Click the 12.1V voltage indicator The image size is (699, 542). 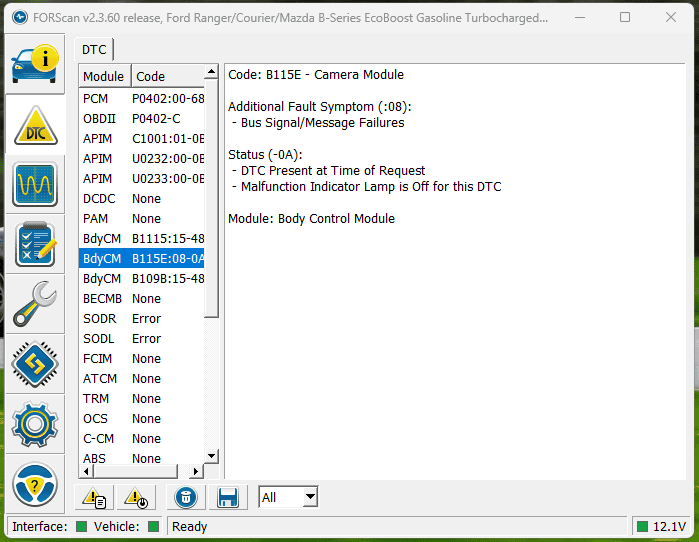[662, 526]
